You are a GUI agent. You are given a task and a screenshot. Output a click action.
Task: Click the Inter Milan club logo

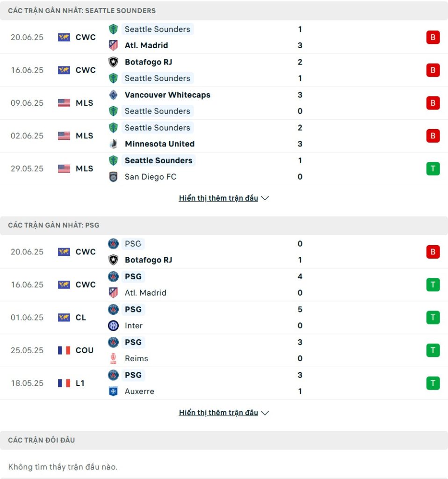pos(113,326)
